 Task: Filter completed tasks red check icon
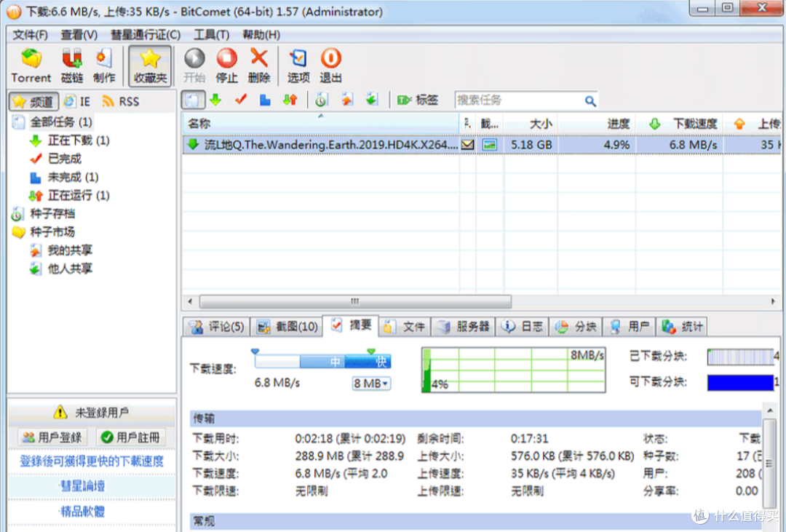click(x=241, y=100)
